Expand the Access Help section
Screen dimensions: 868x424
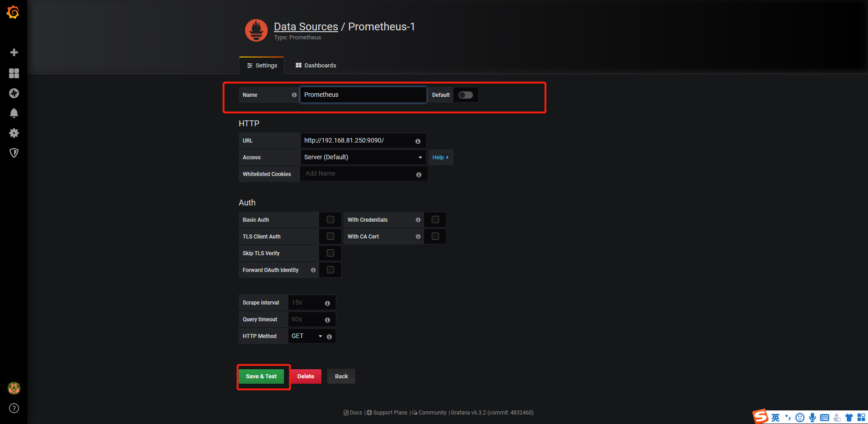[x=440, y=157]
